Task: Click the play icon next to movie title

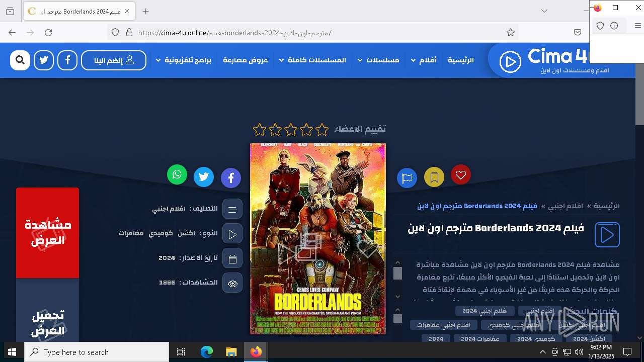Action: click(607, 235)
